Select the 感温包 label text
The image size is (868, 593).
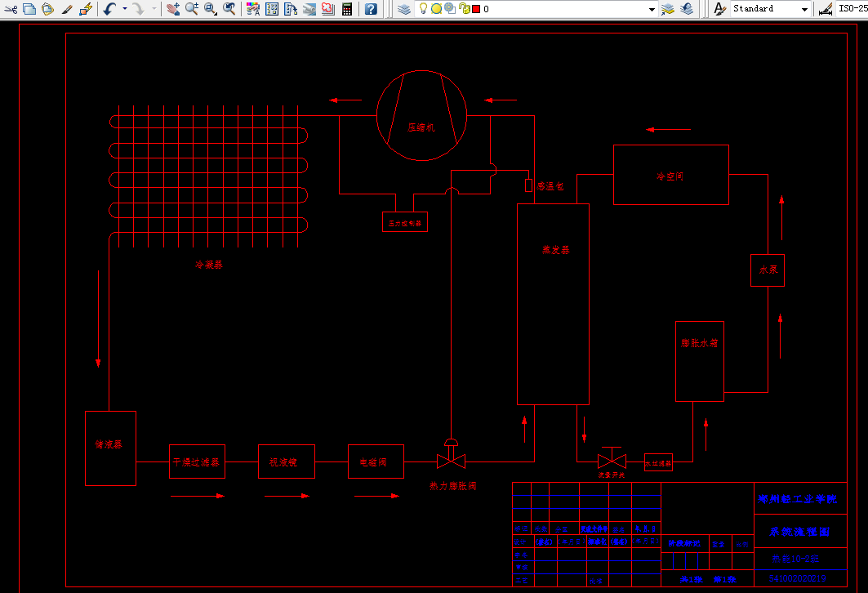coord(550,186)
